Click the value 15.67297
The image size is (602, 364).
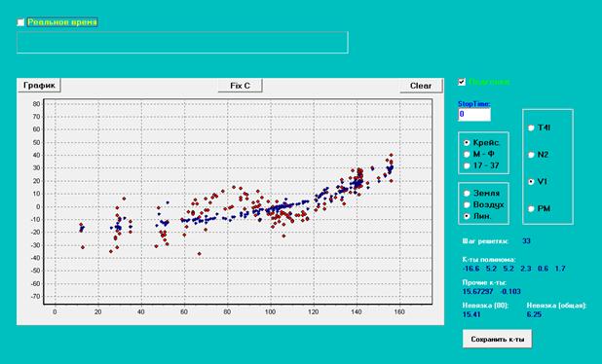477,292
